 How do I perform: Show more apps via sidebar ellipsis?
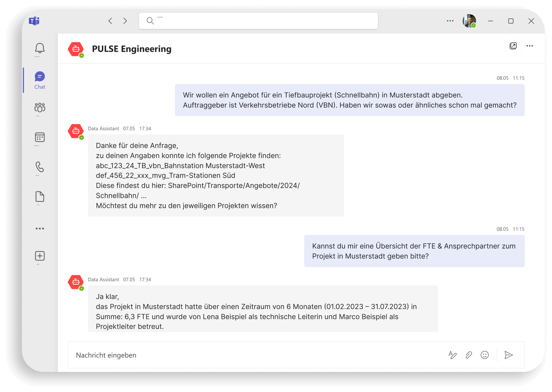tap(40, 228)
